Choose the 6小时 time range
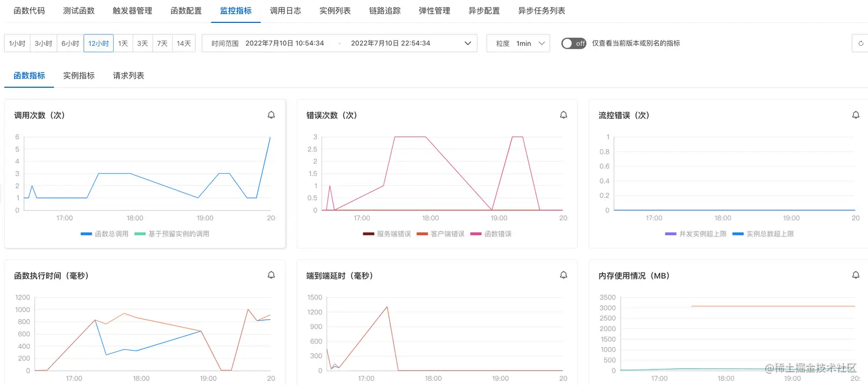Screen dimensions: 868x385 70,44
